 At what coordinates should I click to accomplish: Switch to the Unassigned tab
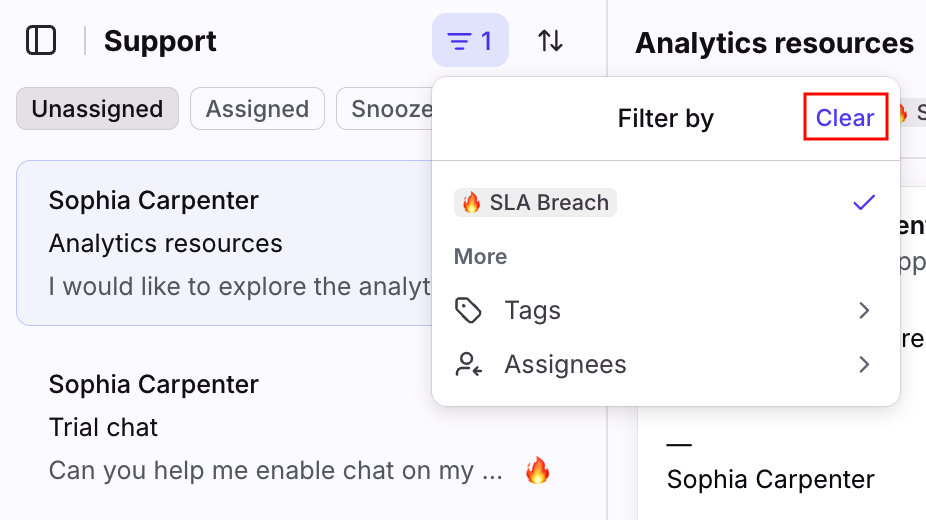97,109
